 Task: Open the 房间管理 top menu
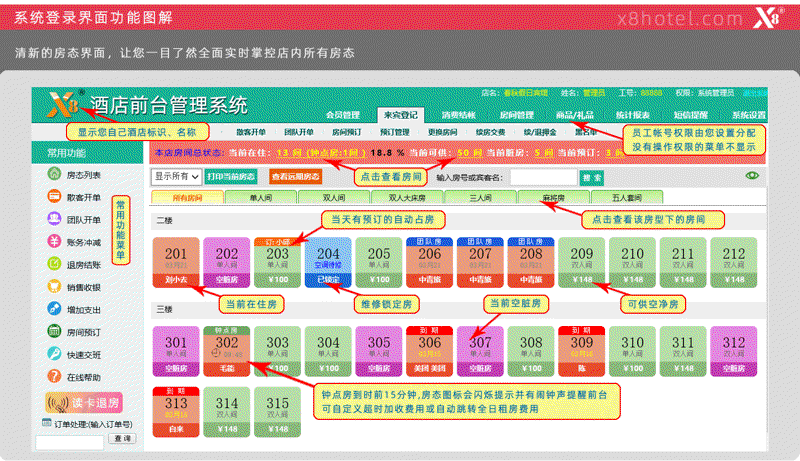tap(516, 115)
